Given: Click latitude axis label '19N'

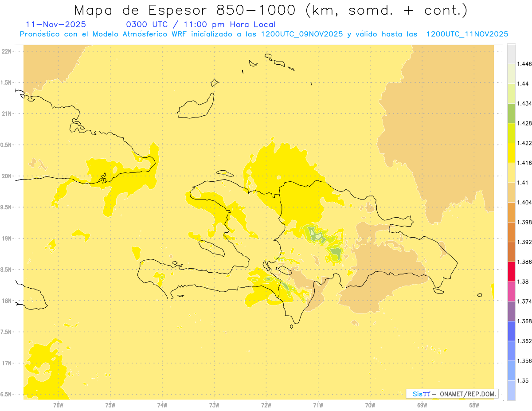Looking at the screenshot, I should point(7,239).
